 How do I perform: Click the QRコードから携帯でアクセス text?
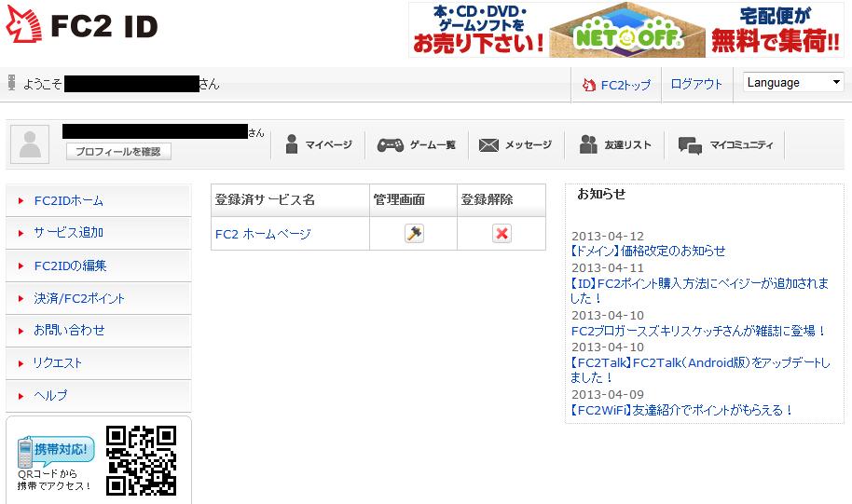tap(53, 480)
